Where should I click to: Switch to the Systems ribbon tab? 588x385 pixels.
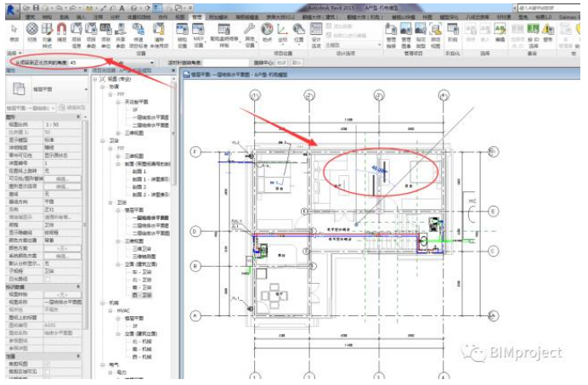point(64,17)
